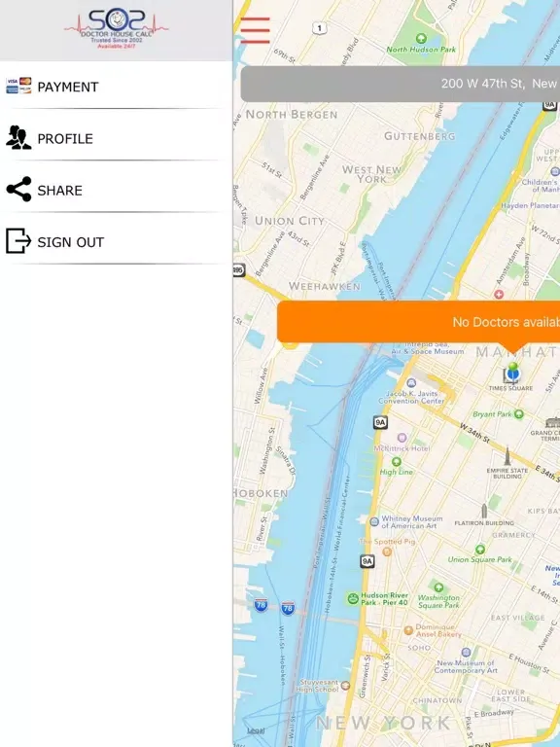This screenshot has width=560, height=747.
Task: Click the Whitney Museum marker icon
Action: [374, 521]
